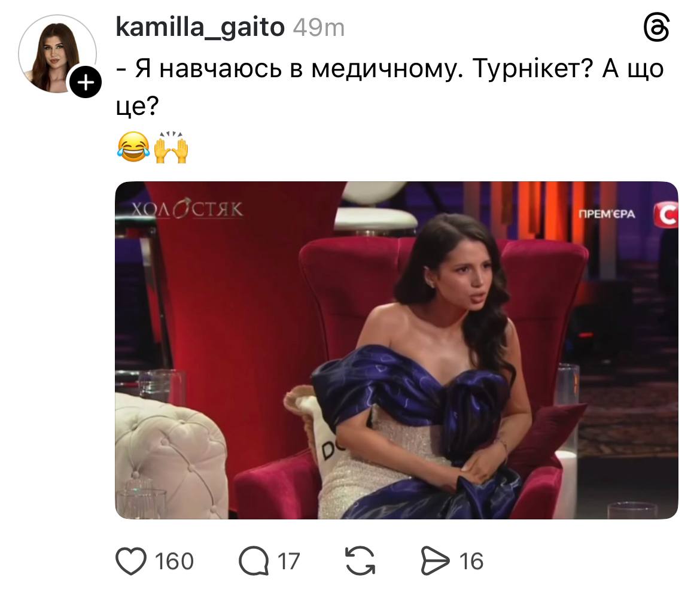Follow user via plus badge on avatar
This screenshot has height=602, width=700.
[86, 83]
